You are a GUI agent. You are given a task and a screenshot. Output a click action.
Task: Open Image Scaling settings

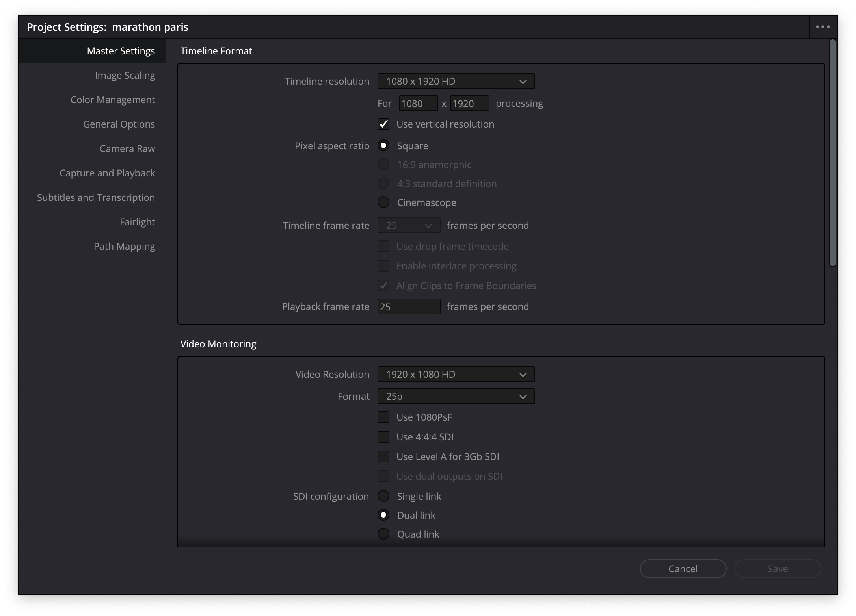[x=125, y=75]
